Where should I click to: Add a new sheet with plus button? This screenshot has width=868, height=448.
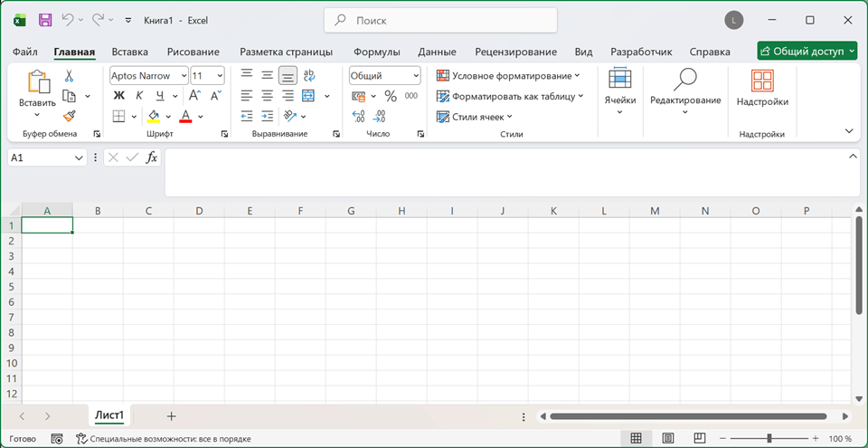[x=172, y=415]
